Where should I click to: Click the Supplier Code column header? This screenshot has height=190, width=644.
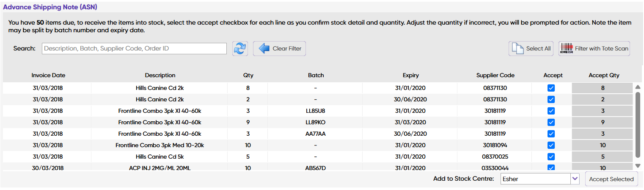click(x=495, y=75)
